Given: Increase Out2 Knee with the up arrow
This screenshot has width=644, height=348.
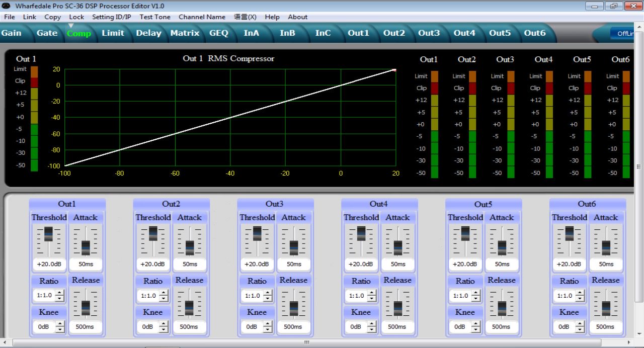Looking at the screenshot, I should coord(164,324).
